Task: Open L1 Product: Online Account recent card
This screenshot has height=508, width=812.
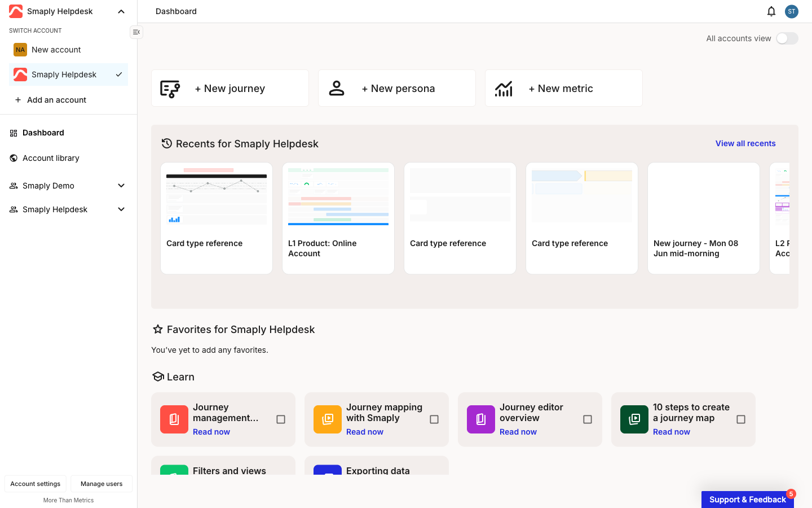Action: point(338,218)
